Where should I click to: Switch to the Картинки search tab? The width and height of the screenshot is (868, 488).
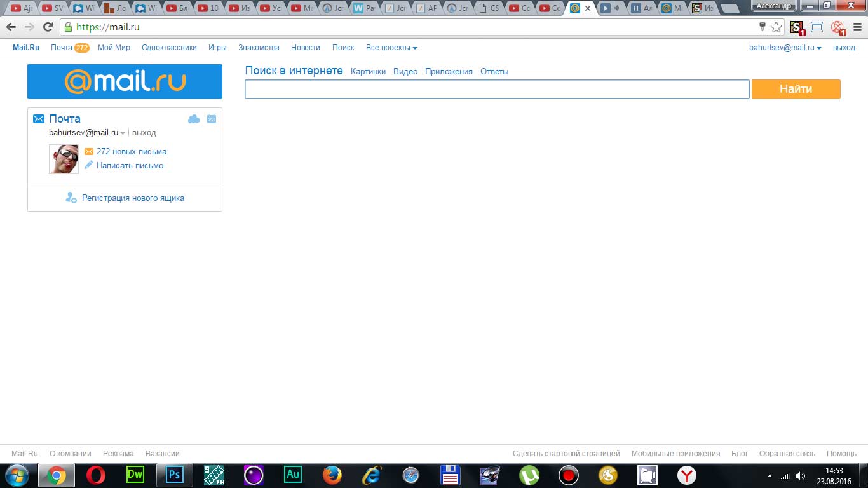(368, 72)
